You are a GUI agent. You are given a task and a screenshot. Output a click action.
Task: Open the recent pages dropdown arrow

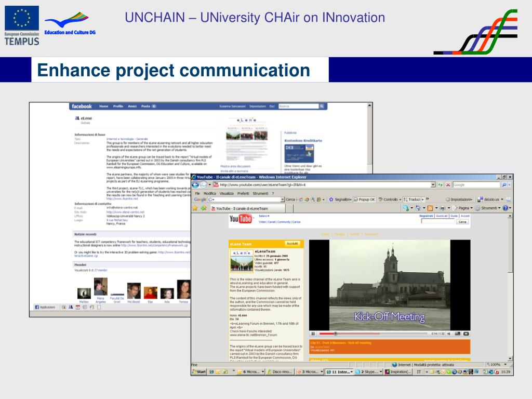[x=209, y=185]
